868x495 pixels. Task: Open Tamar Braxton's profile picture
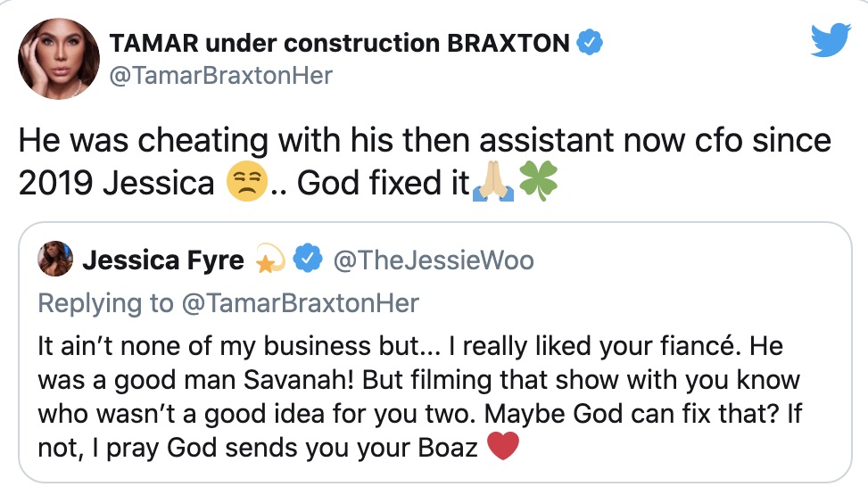[x=58, y=58]
